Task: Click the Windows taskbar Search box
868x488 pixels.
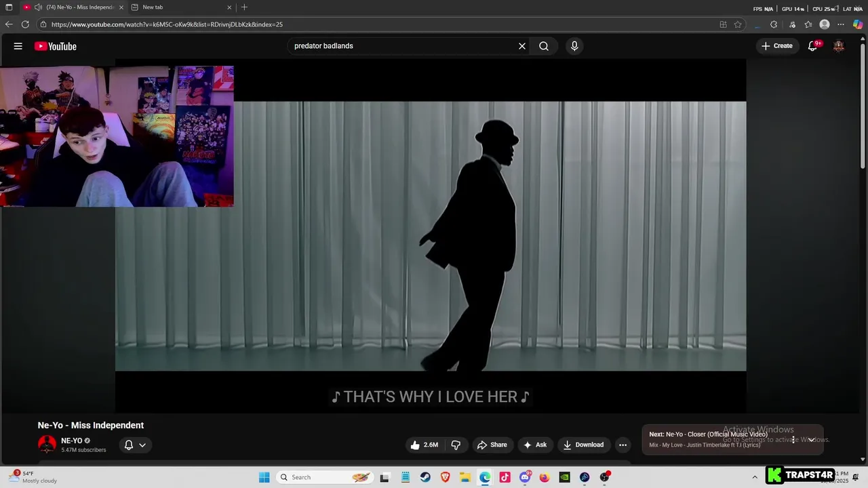Action: pyautogui.click(x=324, y=477)
